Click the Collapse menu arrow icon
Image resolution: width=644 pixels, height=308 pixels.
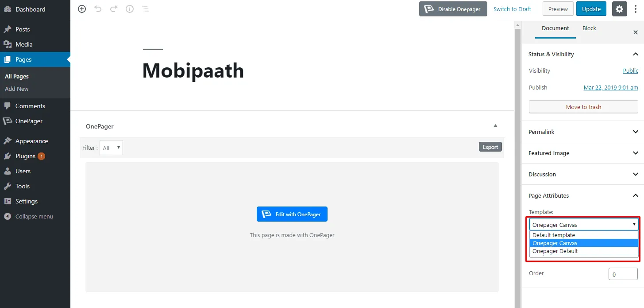tap(8, 216)
